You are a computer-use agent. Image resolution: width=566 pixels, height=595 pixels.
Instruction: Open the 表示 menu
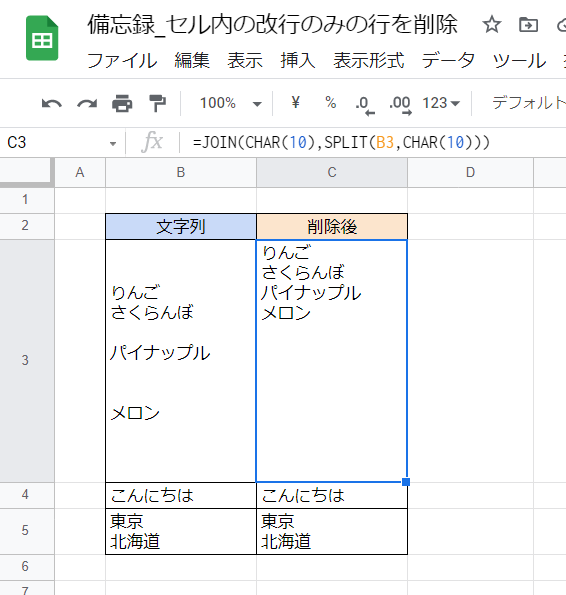click(245, 61)
